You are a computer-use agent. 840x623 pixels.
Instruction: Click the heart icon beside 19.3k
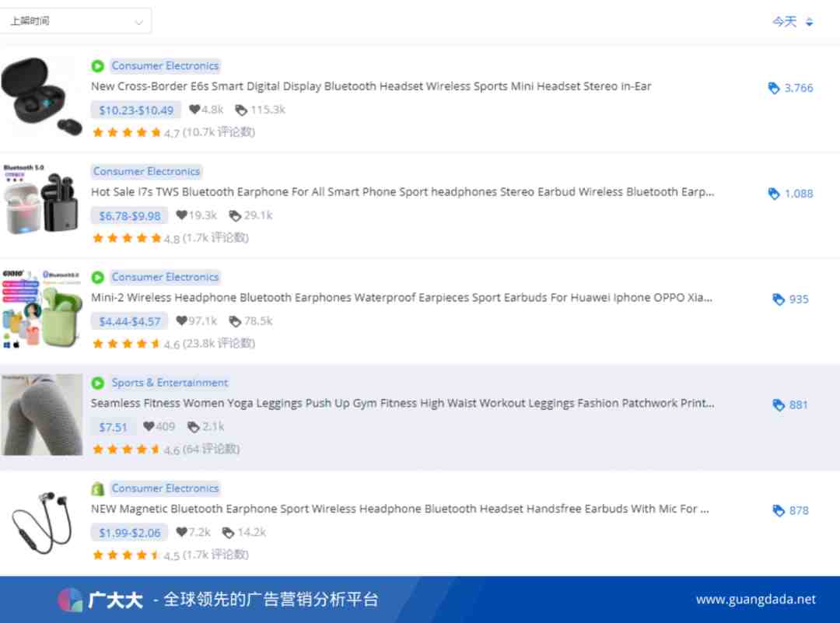point(181,215)
